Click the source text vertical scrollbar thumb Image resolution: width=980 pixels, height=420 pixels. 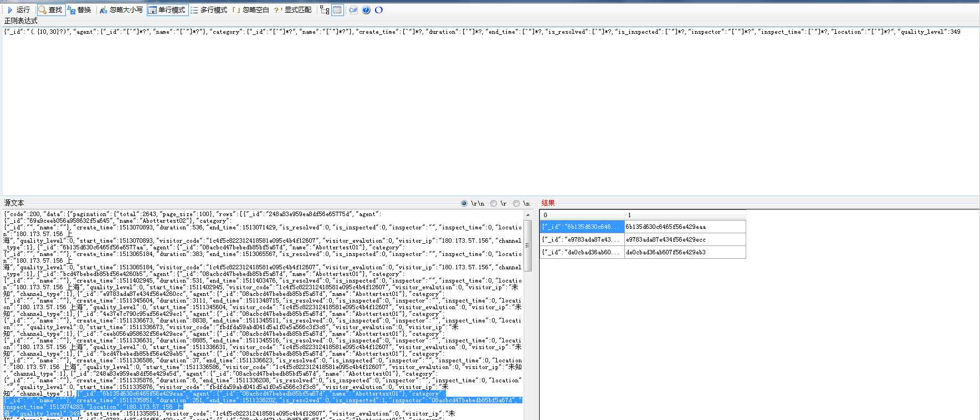click(528, 245)
